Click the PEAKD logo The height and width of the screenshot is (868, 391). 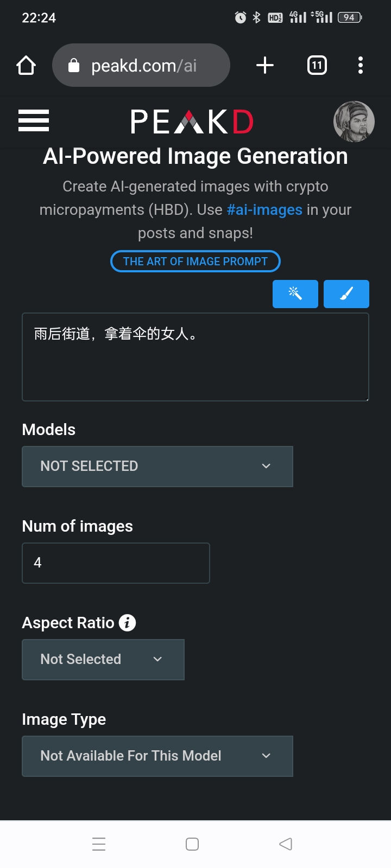click(191, 122)
